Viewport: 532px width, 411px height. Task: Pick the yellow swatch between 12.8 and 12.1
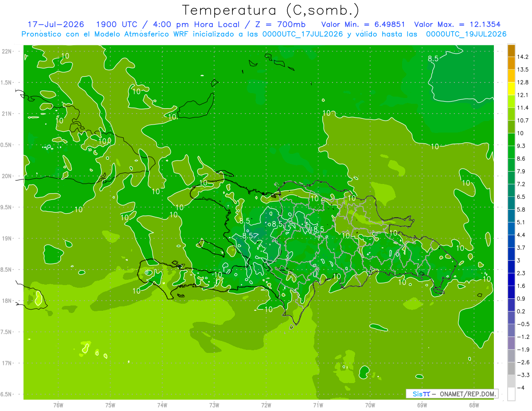click(511, 89)
